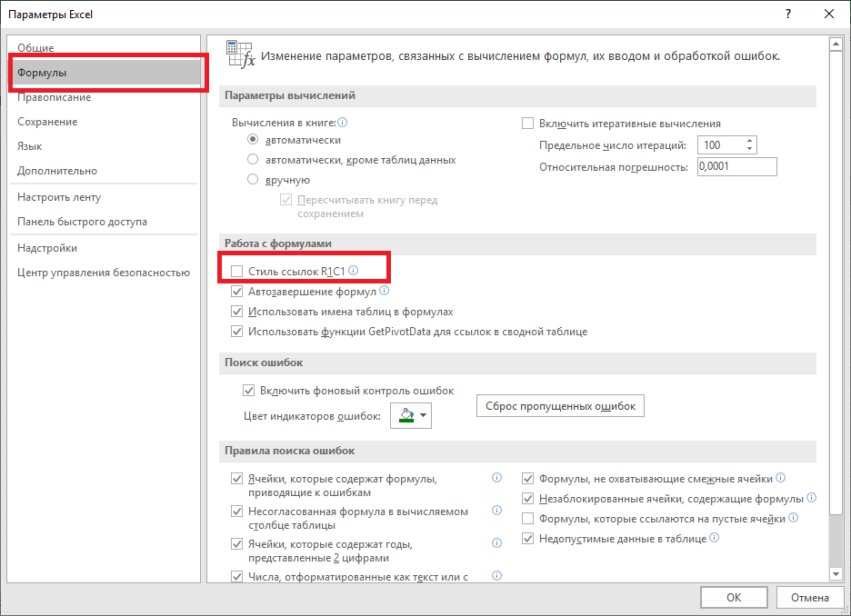Click the paint bucket color swatch for error indicators
851x616 pixels.
click(405, 415)
